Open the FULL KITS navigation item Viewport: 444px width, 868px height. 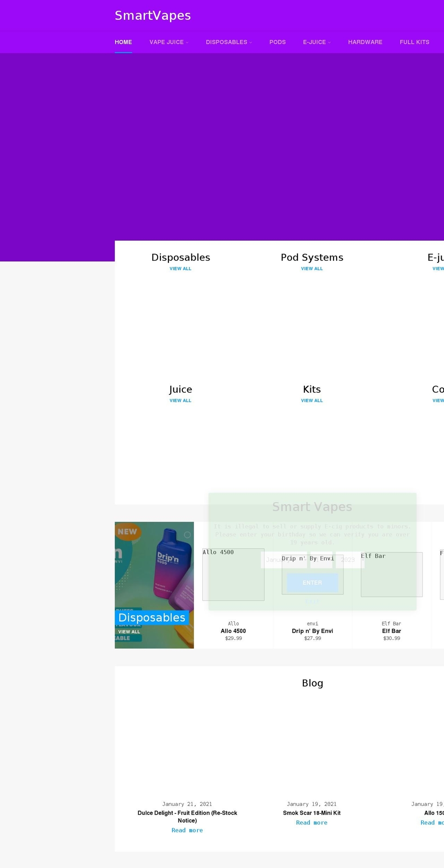(x=414, y=42)
